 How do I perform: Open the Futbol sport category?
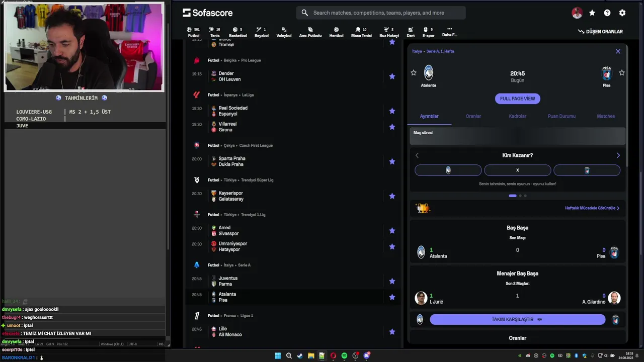194,32
